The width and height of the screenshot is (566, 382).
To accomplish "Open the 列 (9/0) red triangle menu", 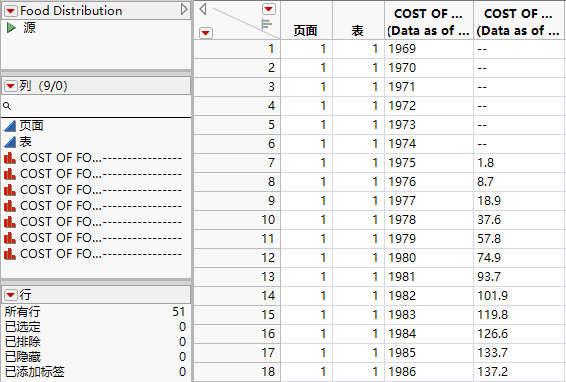I will click(10, 86).
